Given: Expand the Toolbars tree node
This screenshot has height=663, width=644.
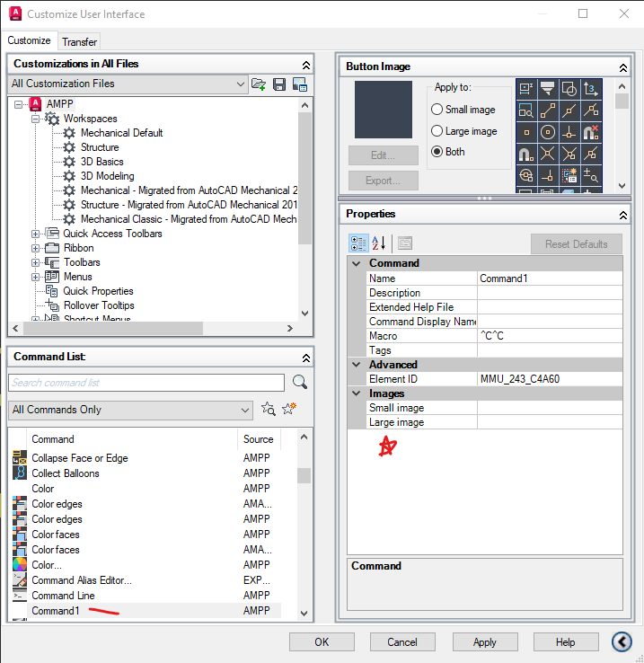Looking at the screenshot, I should 36,262.
